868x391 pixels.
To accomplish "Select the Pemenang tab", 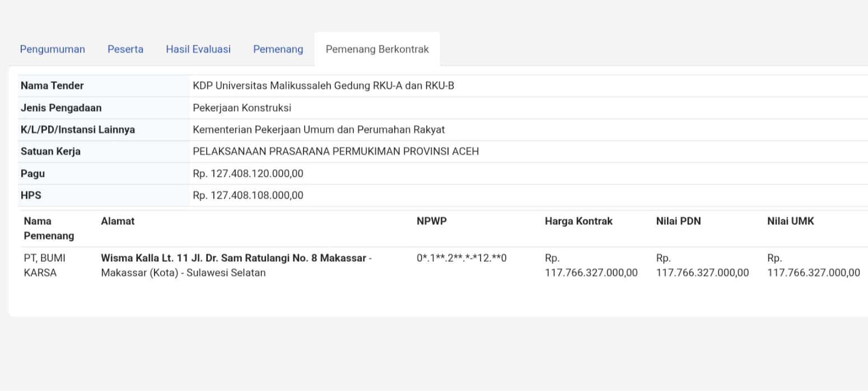I will (278, 49).
